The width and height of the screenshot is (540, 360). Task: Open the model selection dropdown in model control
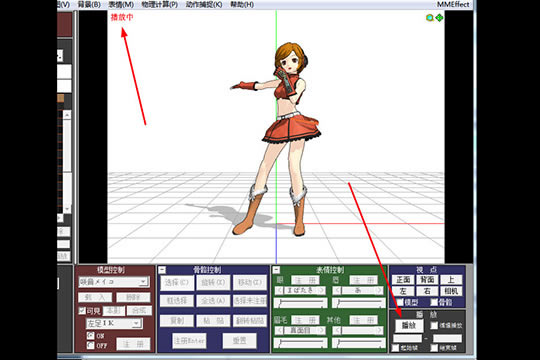(143, 282)
